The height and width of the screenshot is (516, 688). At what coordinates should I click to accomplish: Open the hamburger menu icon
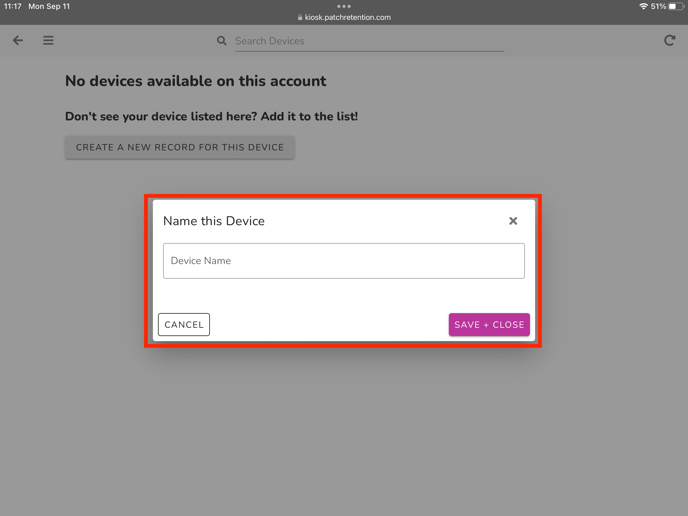pos(48,40)
